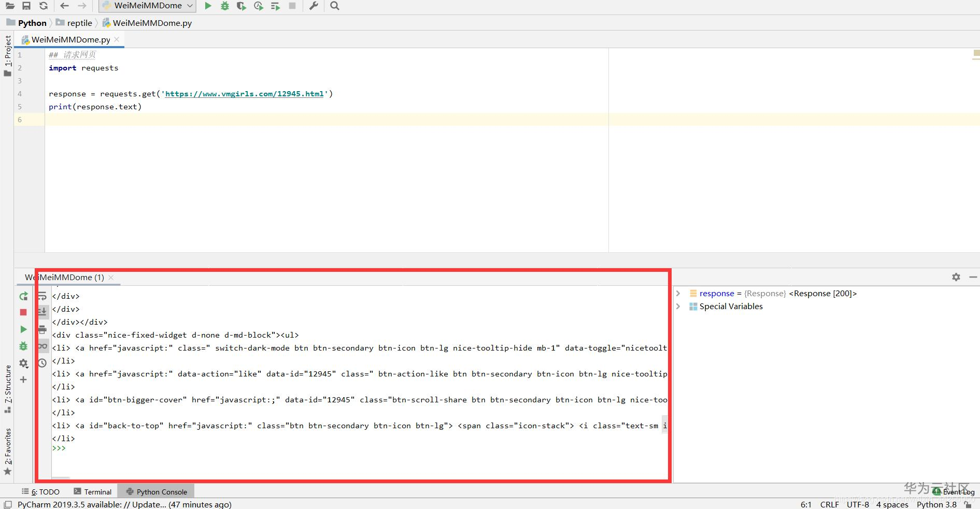Open the Event Log
980x509 pixels.
(954, 491)
